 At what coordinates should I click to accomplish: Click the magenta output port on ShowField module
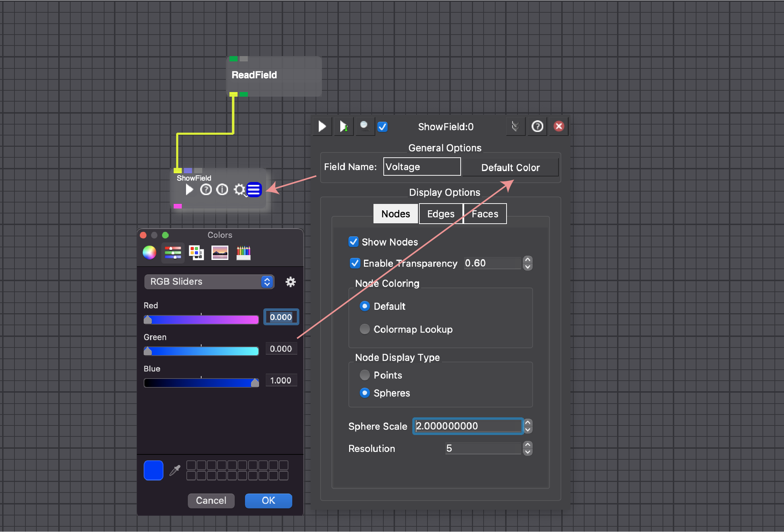click(x=178, y=206)
